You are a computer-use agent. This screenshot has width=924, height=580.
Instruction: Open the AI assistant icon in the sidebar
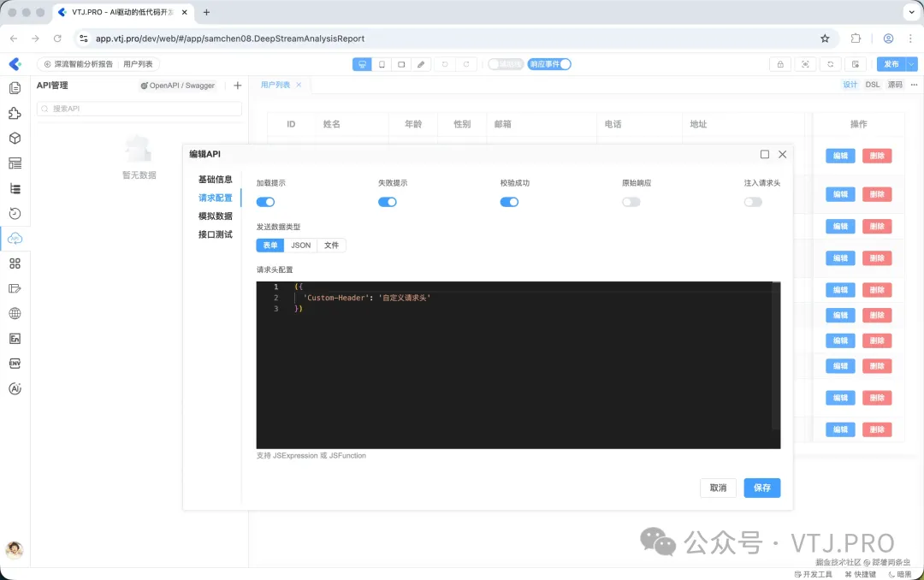click(15, 388)
